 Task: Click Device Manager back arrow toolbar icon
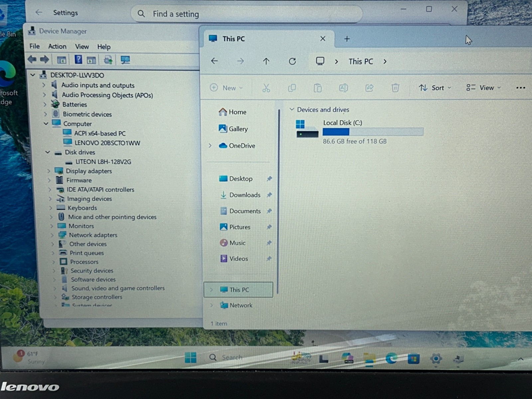[32, 60]
